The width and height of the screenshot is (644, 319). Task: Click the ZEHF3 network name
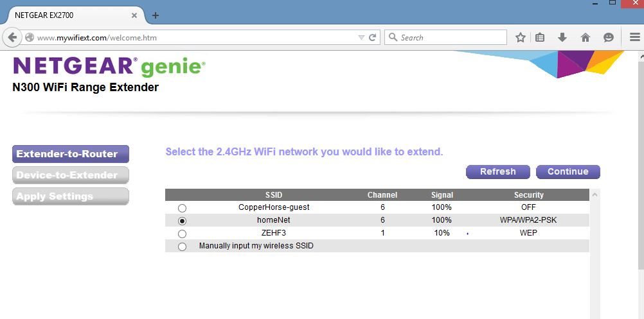(x=274, y=233)
